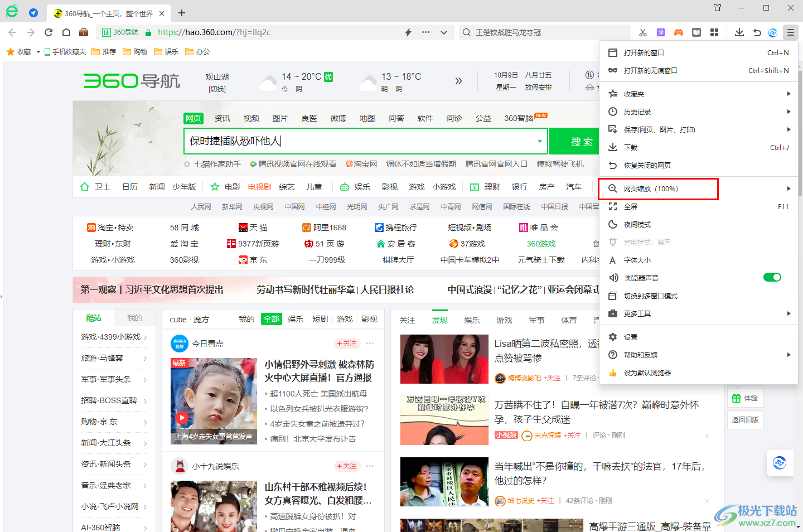803x532 pixels.
Task: Reload the page with refresh icon
Action: [49, 32]
